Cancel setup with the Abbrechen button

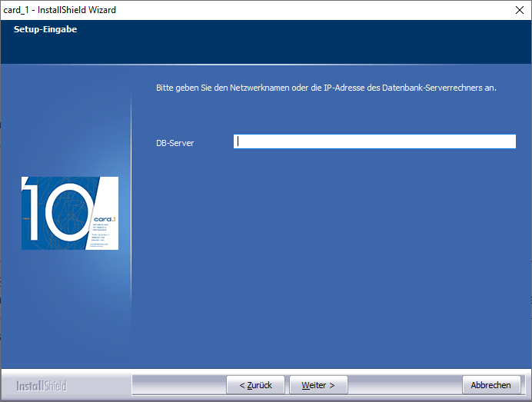coord(490,385)
